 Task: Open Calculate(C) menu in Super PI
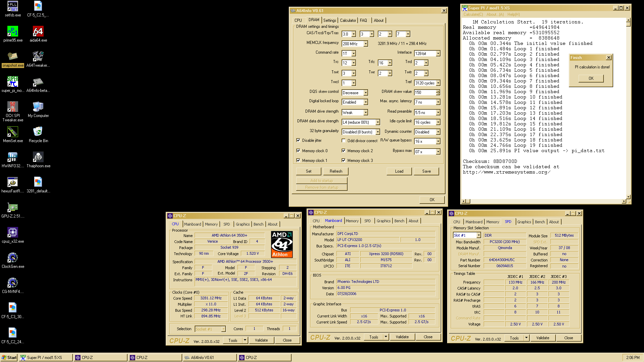coord(473,14)
